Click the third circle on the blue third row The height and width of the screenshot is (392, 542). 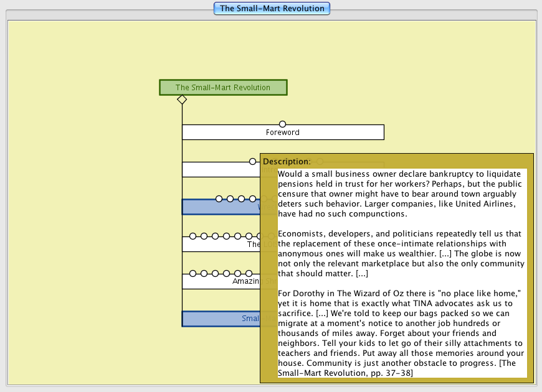point(242,199)
